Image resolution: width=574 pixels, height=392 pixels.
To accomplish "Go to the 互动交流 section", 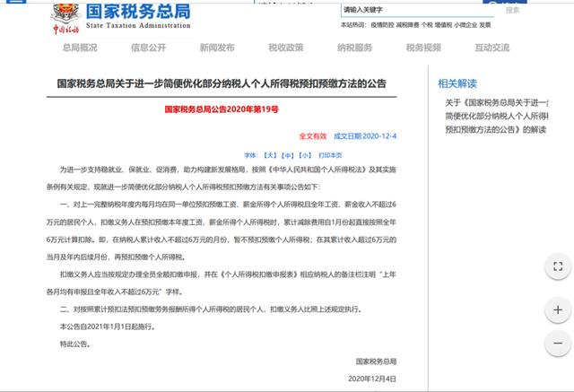I will pyautogui.click(x=492, y=48).
